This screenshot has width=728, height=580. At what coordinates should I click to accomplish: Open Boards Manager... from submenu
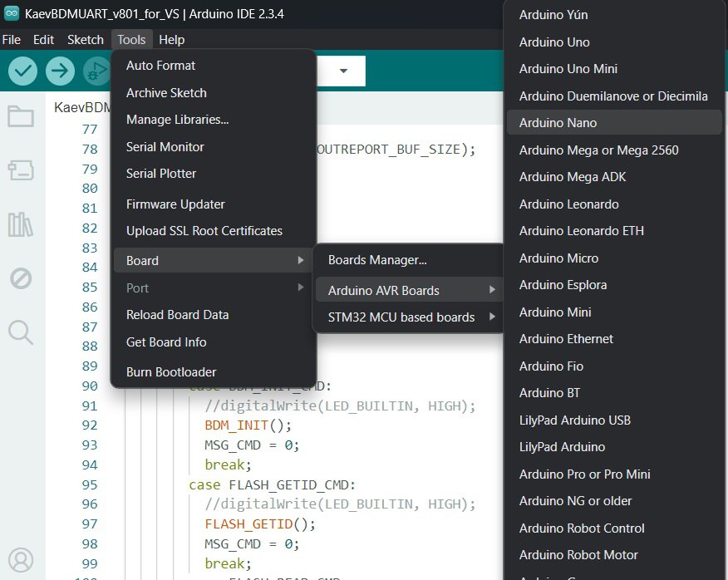click(x=409, y=260)
